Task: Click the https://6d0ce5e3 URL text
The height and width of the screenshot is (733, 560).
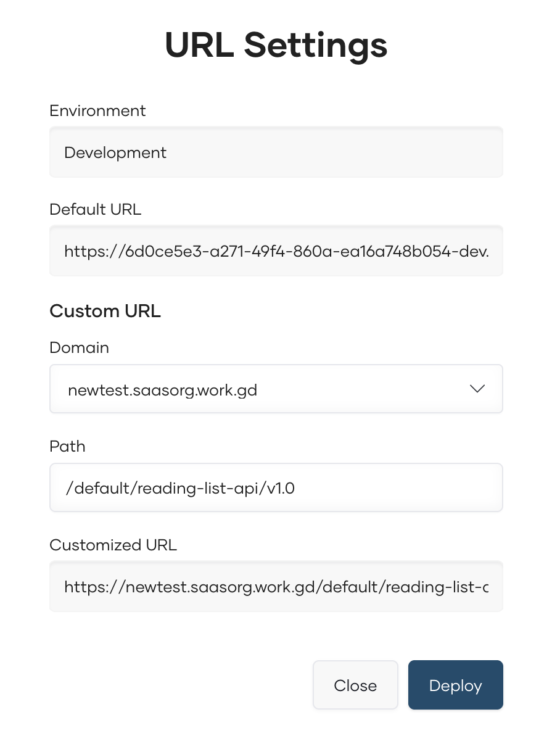Action: 276,251
